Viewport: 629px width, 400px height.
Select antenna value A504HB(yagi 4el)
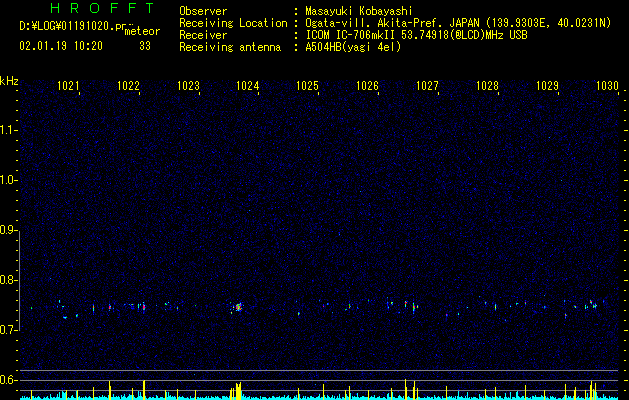[353, 47]
